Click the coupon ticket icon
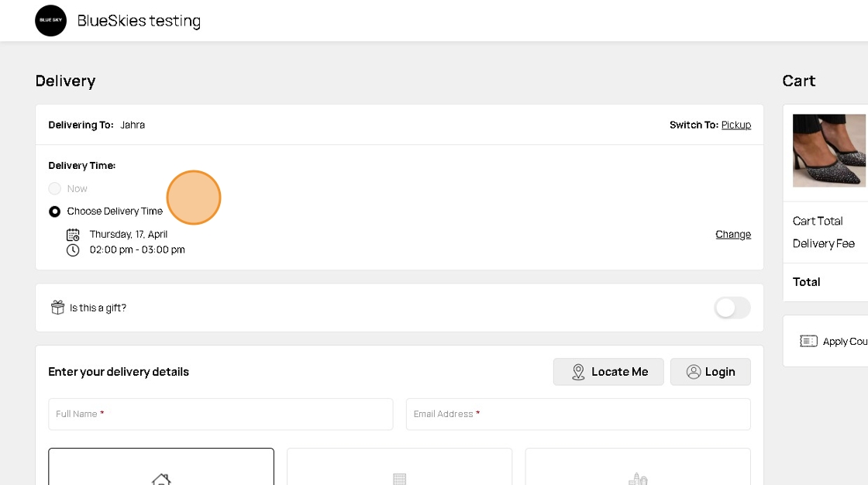Screen dimensions: 868x485 pos(808,341)
